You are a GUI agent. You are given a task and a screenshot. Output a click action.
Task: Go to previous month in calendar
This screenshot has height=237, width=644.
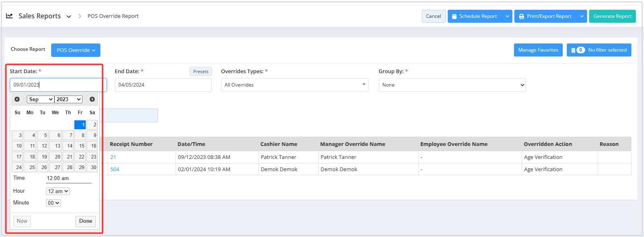pyautogui.click(x=17, y=99)
